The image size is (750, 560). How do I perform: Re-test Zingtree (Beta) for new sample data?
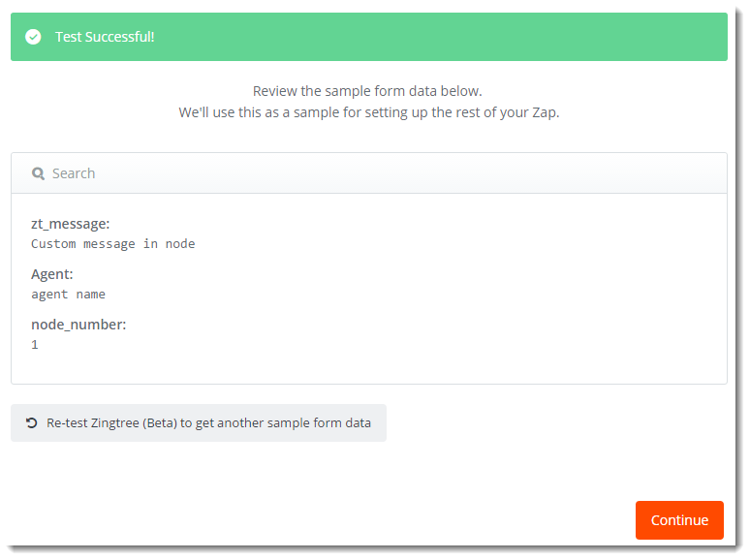(199, 422)
